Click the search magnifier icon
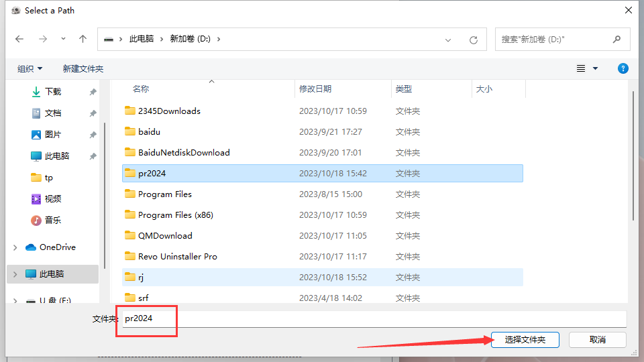The image size is (644, 362). pos(616,40)
